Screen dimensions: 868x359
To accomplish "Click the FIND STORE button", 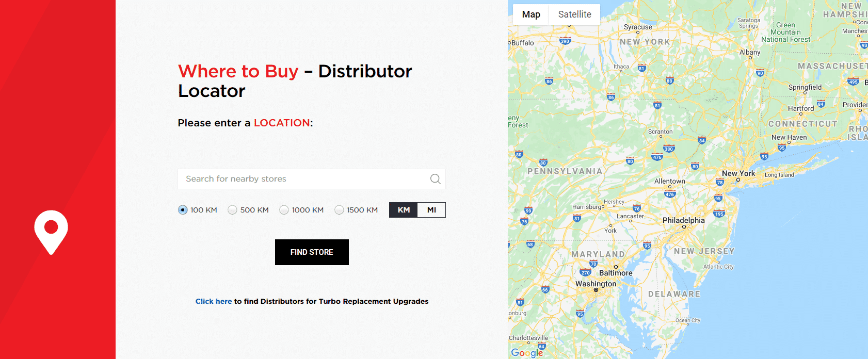I will (312, 252).
